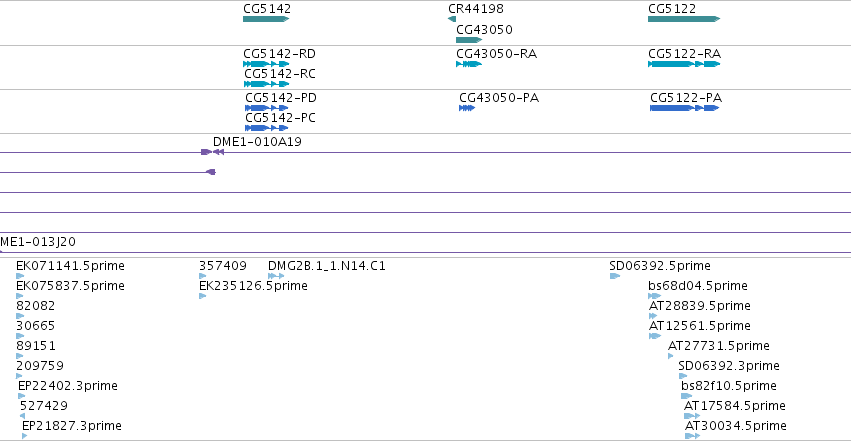851x441 pixels.
Task: Click the CG43050-RA label text
Action: coord(497,54)
